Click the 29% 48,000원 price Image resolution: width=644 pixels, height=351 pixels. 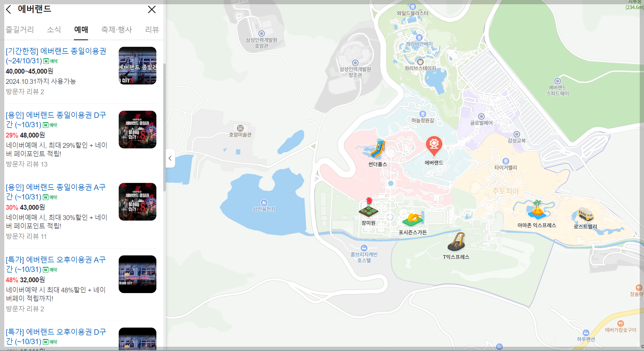coord(25,135)
